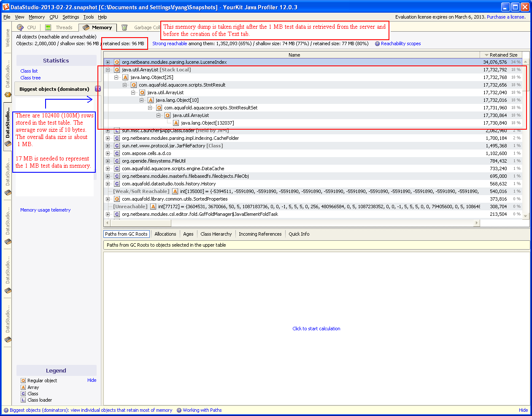532x416 pixels.
Task: Click the array icon of java.lang.Object[25]
Action: [x=125, y=77]
